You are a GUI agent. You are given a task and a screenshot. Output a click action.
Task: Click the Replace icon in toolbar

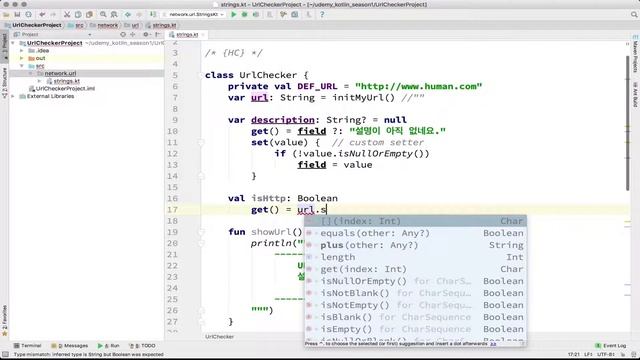114,15
